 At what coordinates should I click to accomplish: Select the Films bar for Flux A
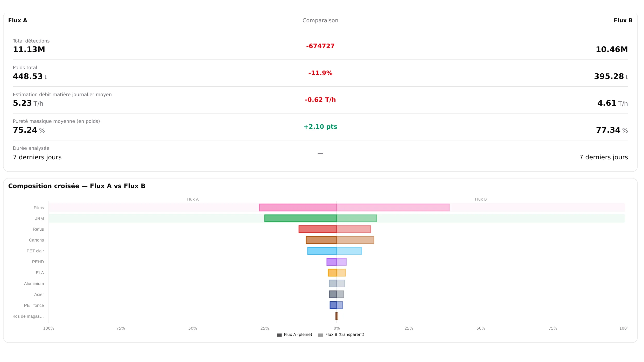[x=298, y=208]
